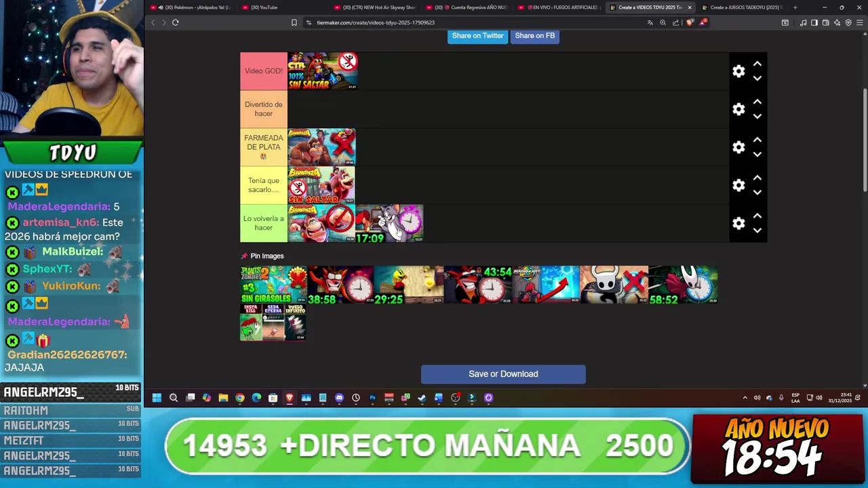Select the FARMEADA DE PLATA tier label
This screenshot has height=488, width=868.
point(264,147)
